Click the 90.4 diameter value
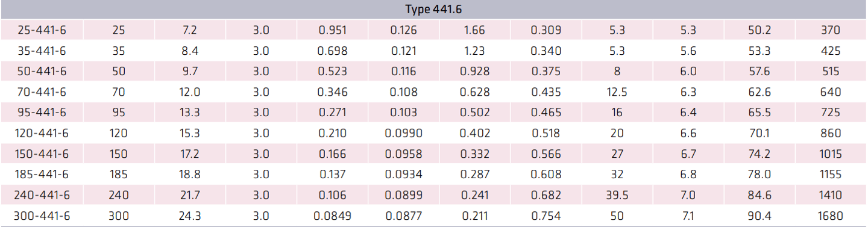 click(759, 216)
